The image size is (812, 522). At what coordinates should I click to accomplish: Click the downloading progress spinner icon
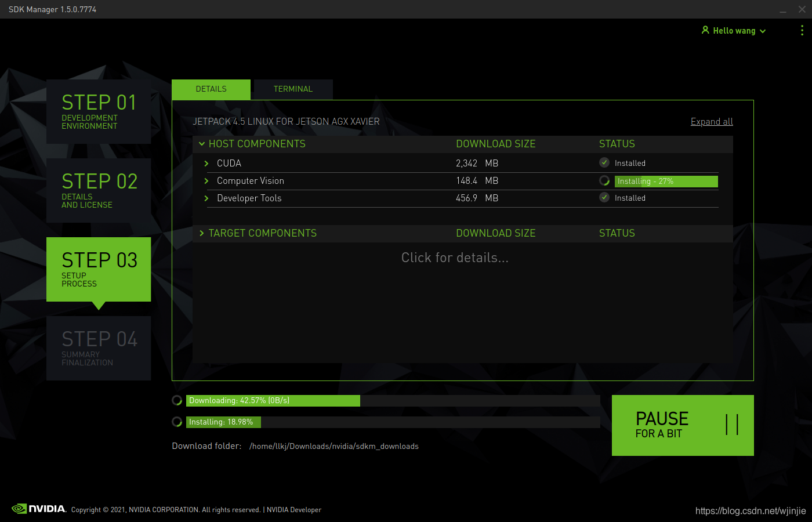(177, 400)
